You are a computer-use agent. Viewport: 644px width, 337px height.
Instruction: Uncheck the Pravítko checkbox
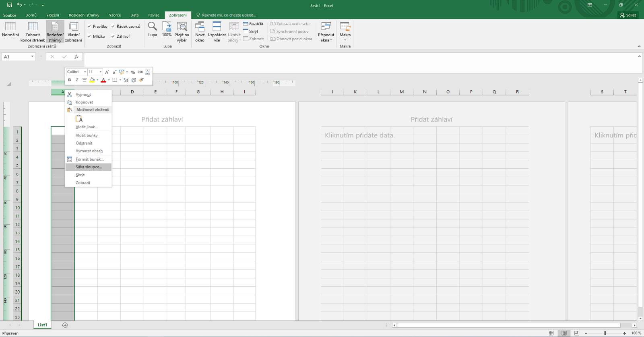tap(89, 26)
